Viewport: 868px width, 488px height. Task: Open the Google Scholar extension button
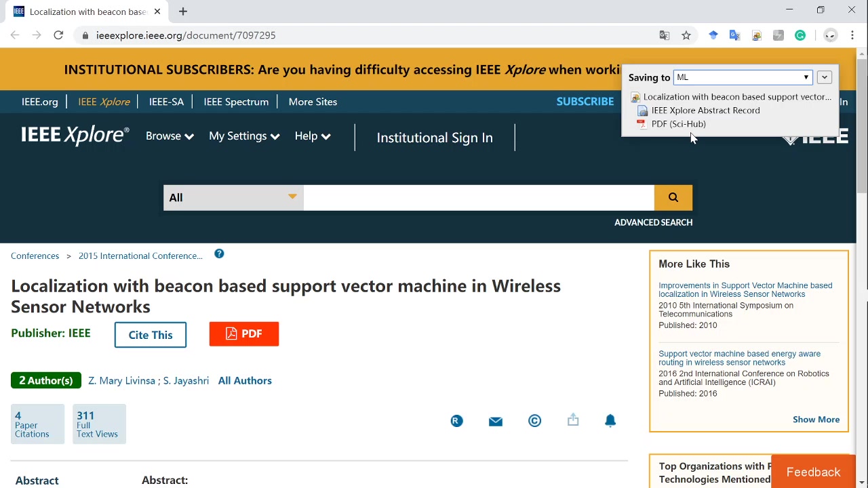pyautogui.click(x=713, y=35)
